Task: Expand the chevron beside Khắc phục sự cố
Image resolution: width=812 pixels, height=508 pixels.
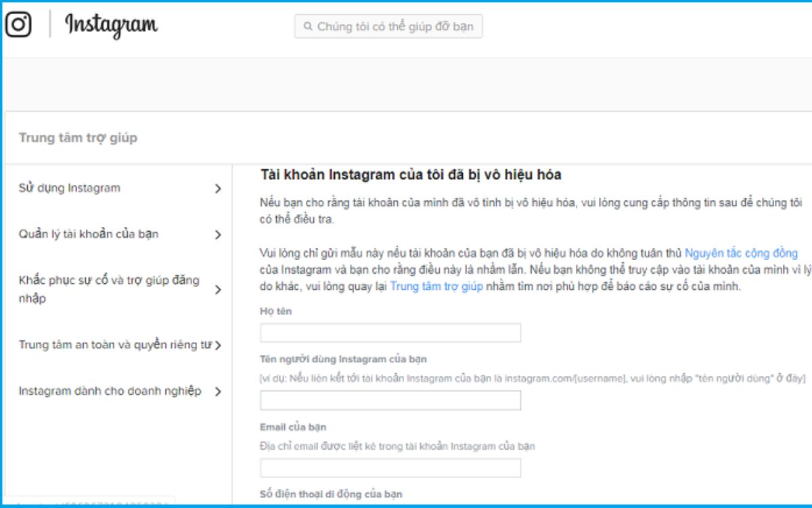Action: [x=218, y=290]
